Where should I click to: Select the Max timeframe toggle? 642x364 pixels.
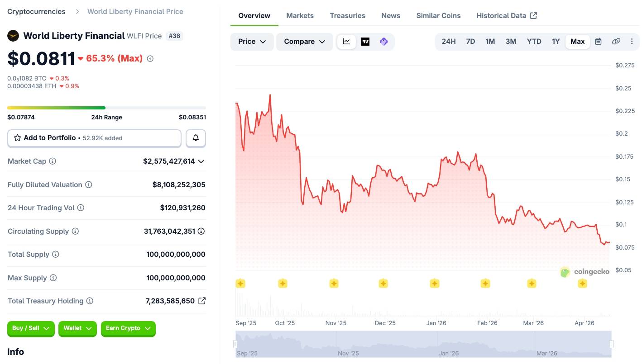[x=577, y=41]
